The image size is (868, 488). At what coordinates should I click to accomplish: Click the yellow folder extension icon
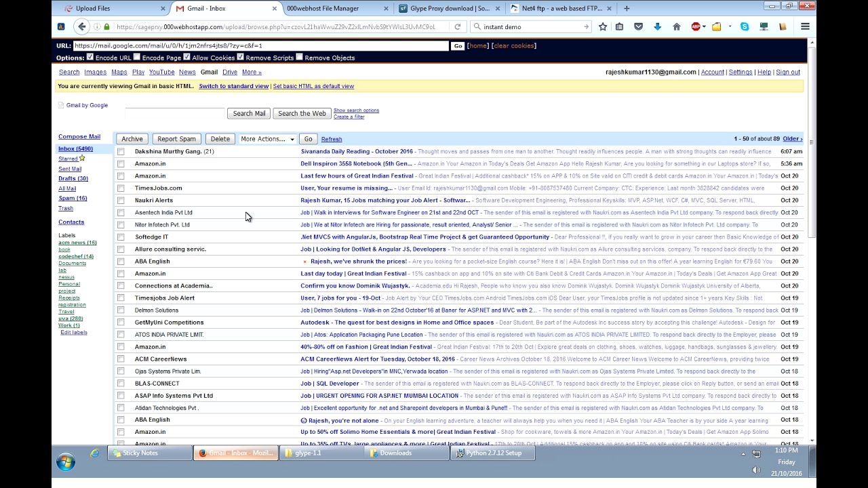(717, 26)
